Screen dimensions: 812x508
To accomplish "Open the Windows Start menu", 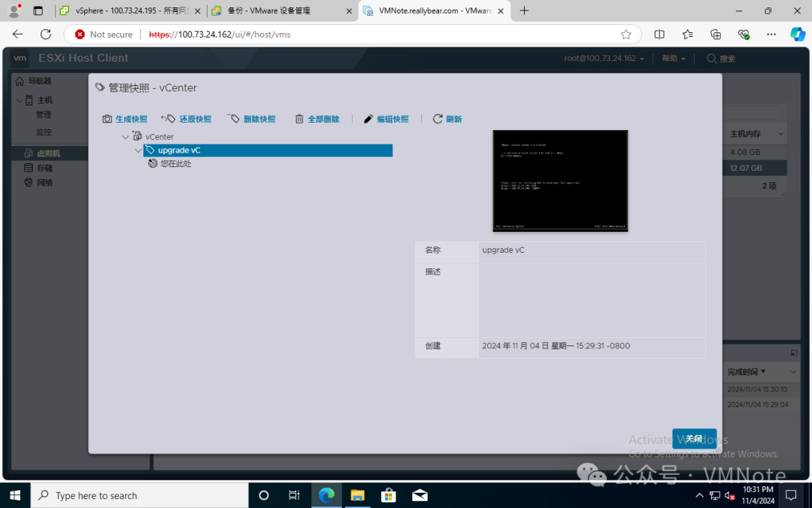I will pos(15,495).
